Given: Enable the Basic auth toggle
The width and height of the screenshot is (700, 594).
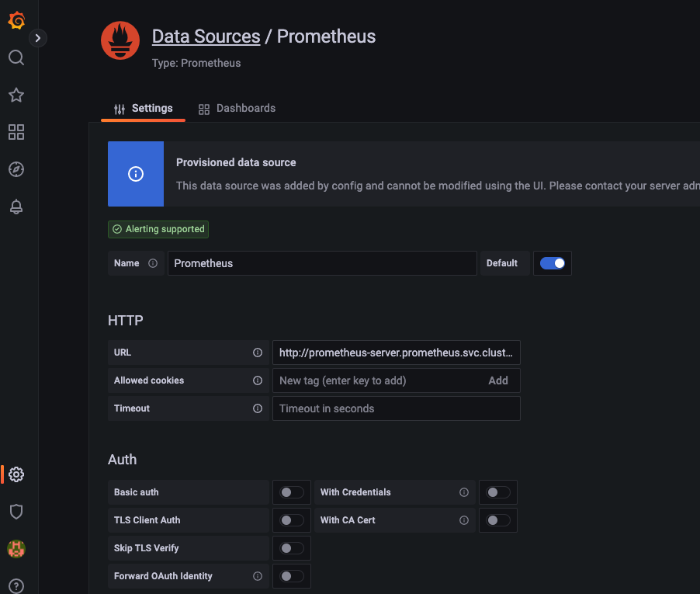Looking at the screenshot, I should coord(292,492).
